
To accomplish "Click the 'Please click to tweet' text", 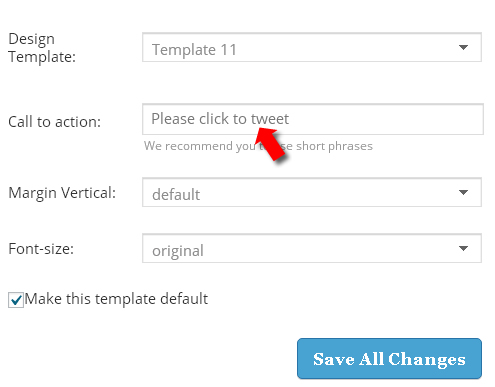I will click(220, 119).
